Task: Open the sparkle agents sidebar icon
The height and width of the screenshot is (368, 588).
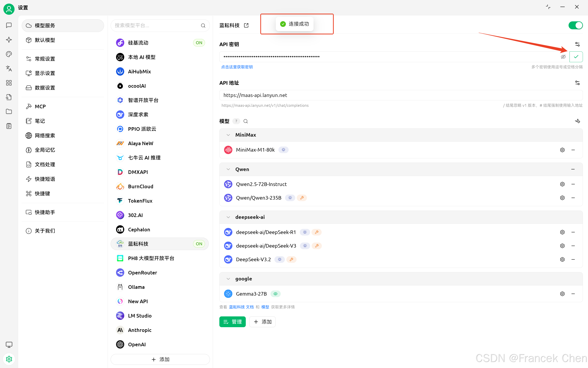Action: coord(9,40)
